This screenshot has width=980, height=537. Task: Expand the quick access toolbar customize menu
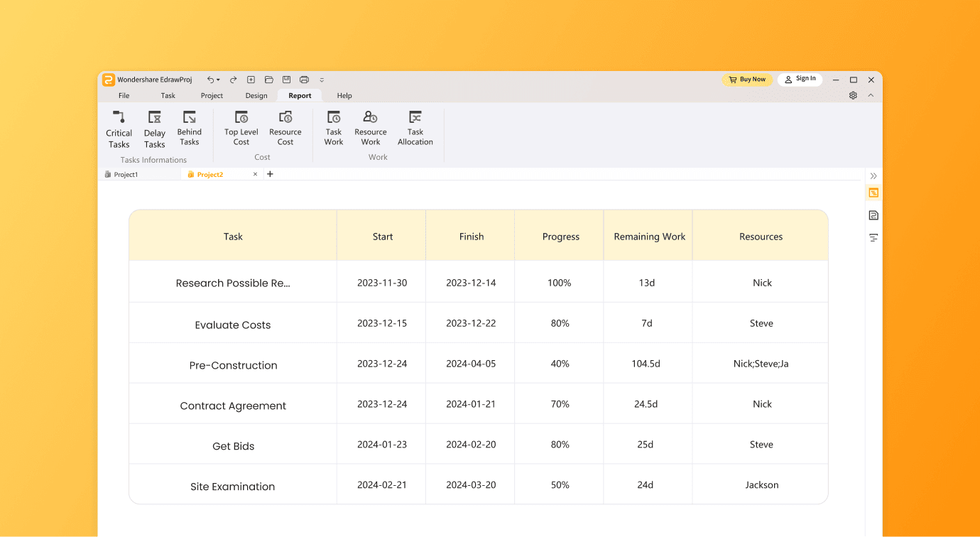[x=322, y=80]
